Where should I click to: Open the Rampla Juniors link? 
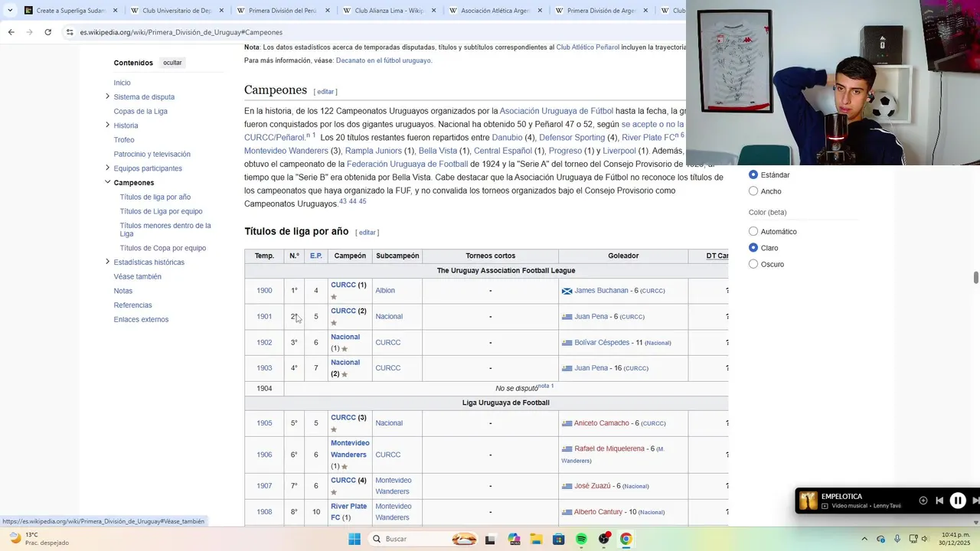374,151
